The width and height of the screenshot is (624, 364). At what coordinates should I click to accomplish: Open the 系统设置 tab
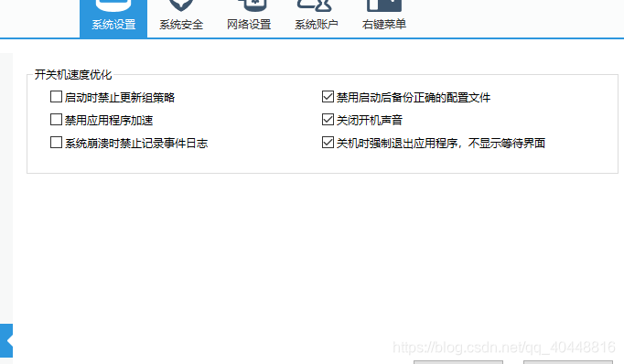pos(113,18)
